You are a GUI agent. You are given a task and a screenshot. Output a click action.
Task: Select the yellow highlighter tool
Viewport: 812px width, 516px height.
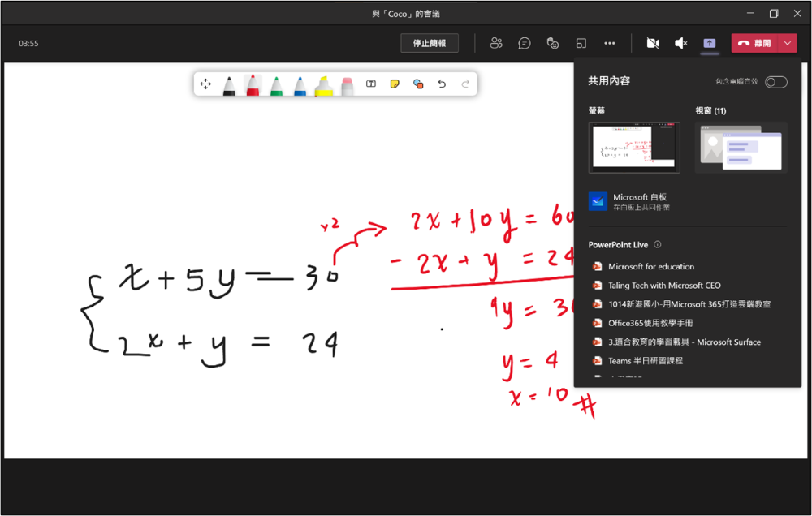pos(323,84)
